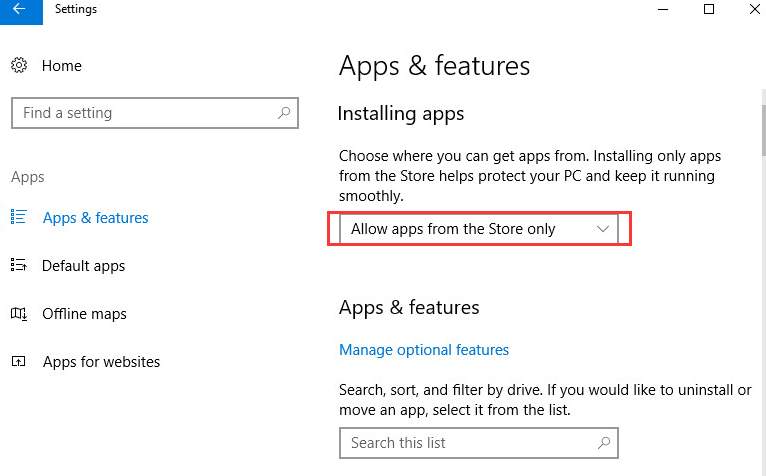This screenshot has height=476, width=766.
Task: Click the Apps for websites icon
Action: pyautogui.click(x=19, y=361)
